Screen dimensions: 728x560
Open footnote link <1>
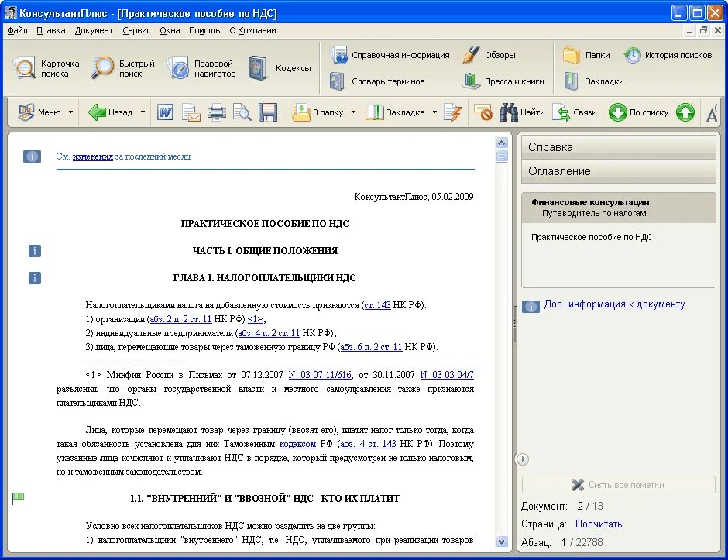256,319
